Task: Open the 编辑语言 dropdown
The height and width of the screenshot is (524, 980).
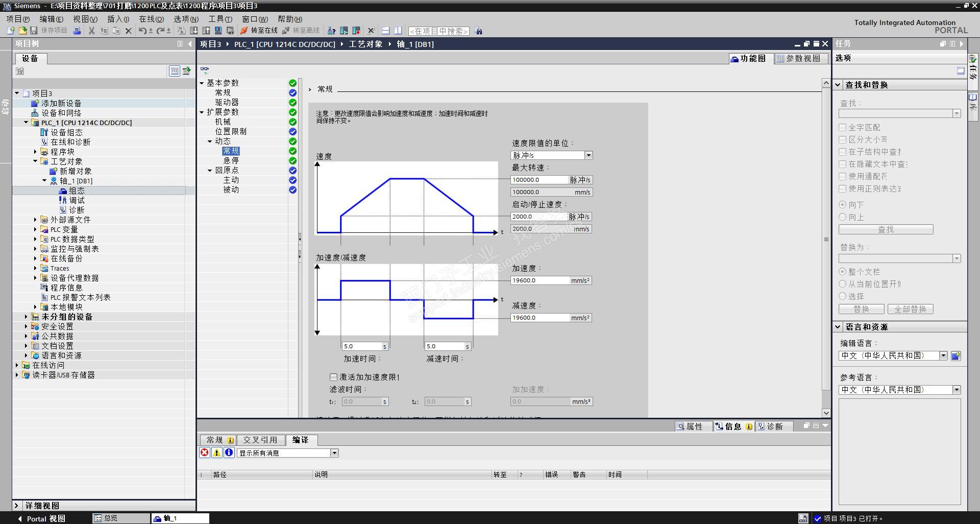Action: [943, 355]
